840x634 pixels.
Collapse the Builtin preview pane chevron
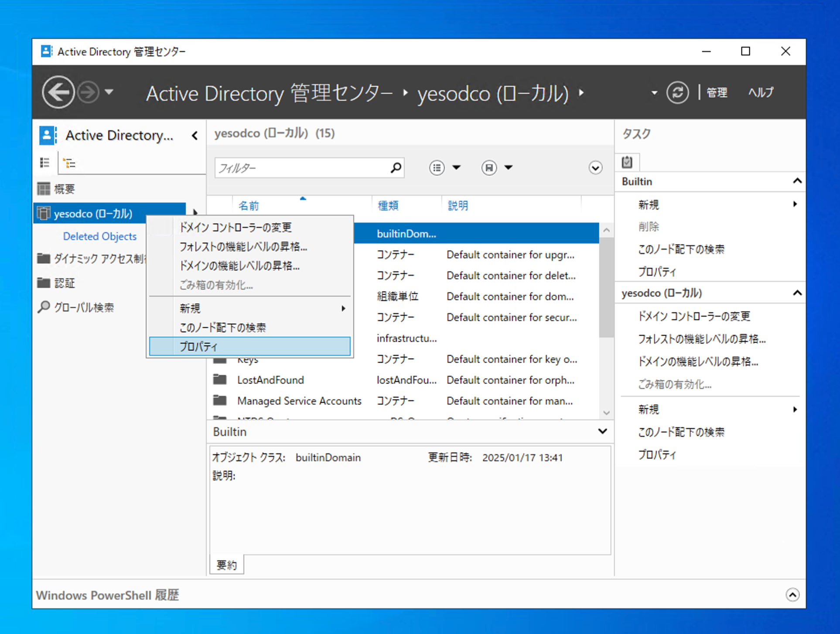(x=602, y=431)
